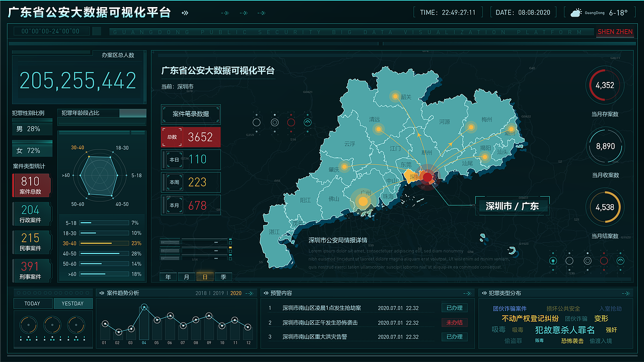The height and width of the screenshot is (362, 644).
Task: Click the teal signal icon at bottom-right of map
Action: [x=620, y=260]
